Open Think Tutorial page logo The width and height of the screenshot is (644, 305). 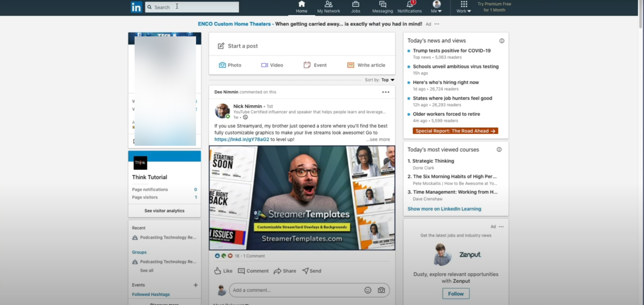140,163
